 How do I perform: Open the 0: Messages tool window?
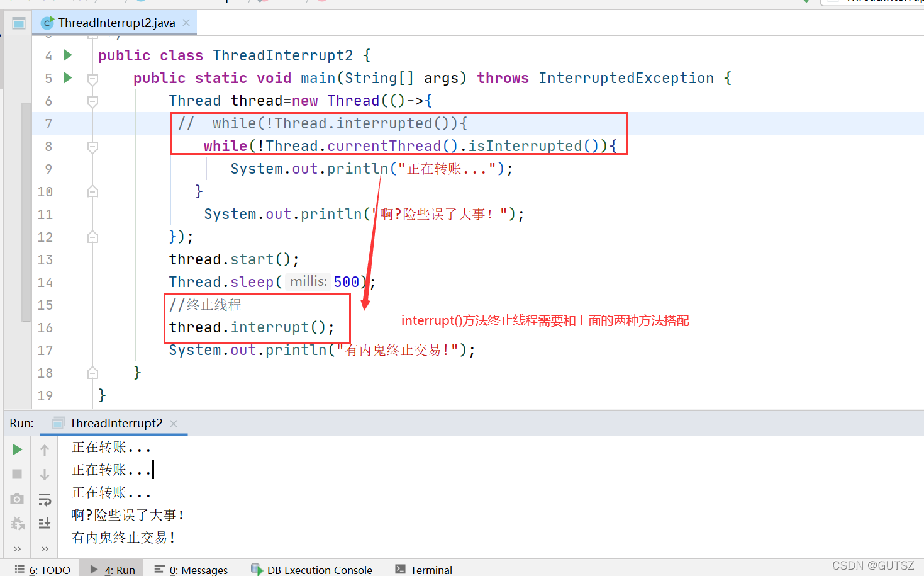(191, 569)
